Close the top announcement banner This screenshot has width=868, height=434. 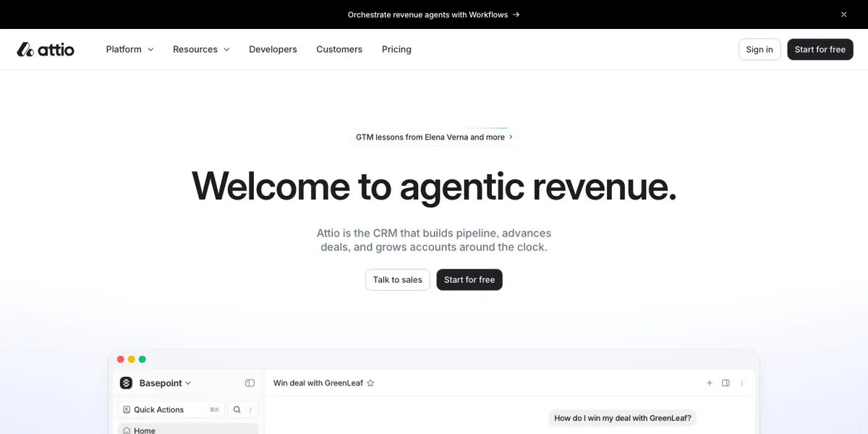coord(843,14)
